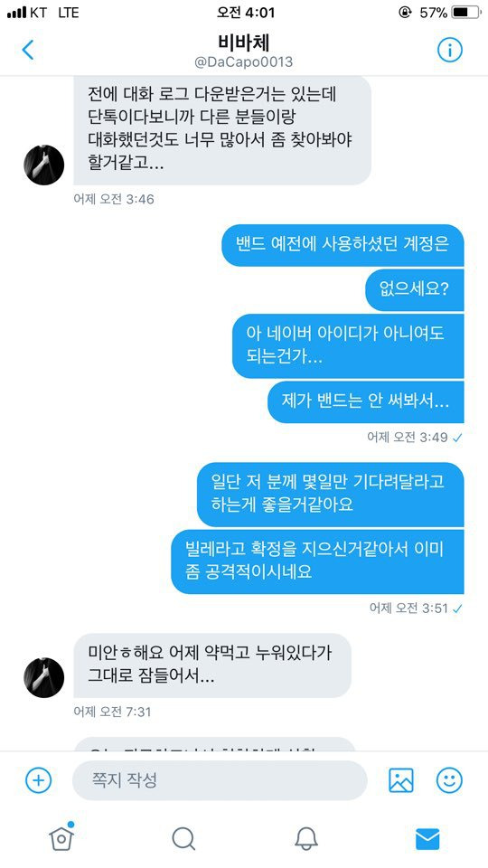This screenshot has height=868, width=488.
Task: Select the Messages envelope tab
Action: pos(427,839)
